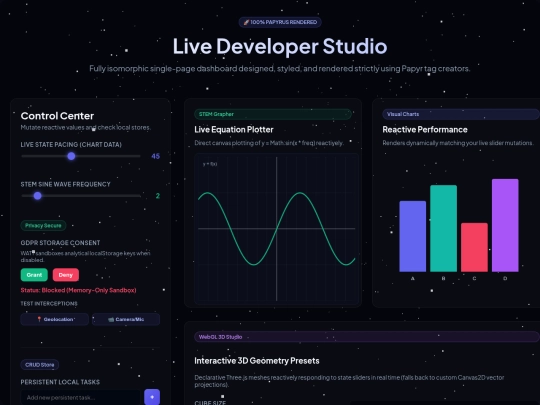The width and height of the screenshot is (540, 405).
Task: Click the Privacy Secure badge
Action: click(43, 226)
